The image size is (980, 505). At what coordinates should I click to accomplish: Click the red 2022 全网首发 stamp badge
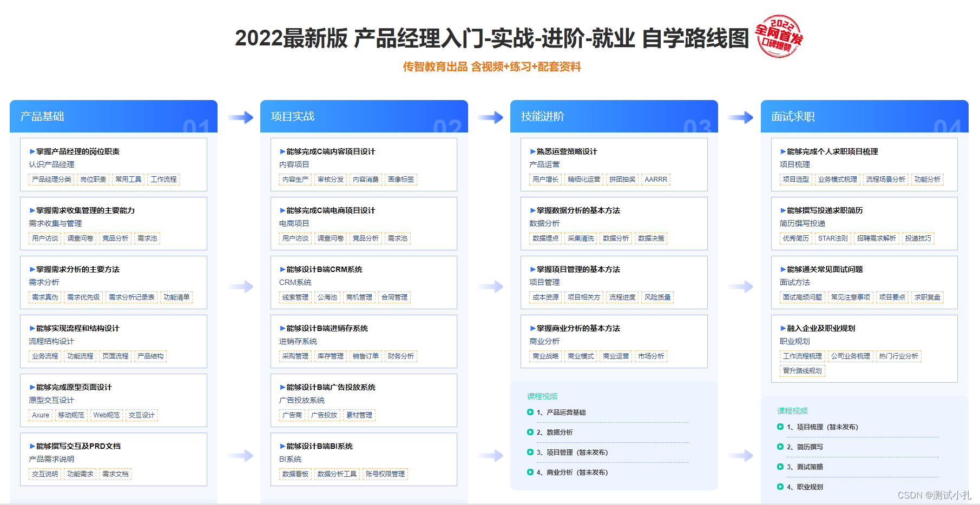coord(779,36)
